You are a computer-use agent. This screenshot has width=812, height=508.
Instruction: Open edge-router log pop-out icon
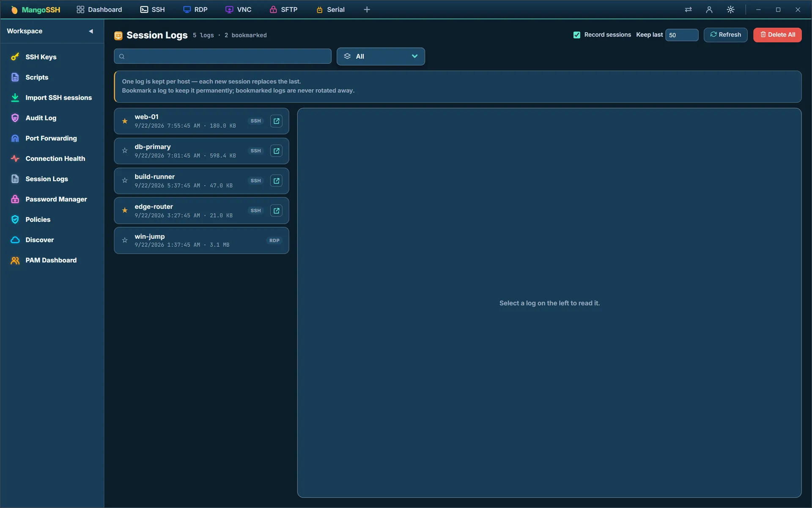pyautogui.click(x=276, y=210)
